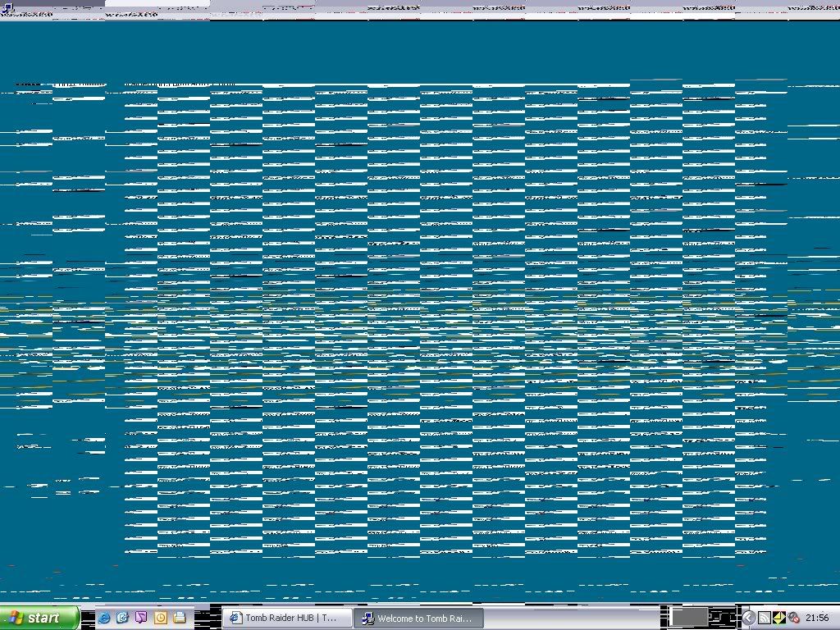Click the wireless signal tray icon
The width and height of the screenshot is (840, 630).
tap(765, 619)
